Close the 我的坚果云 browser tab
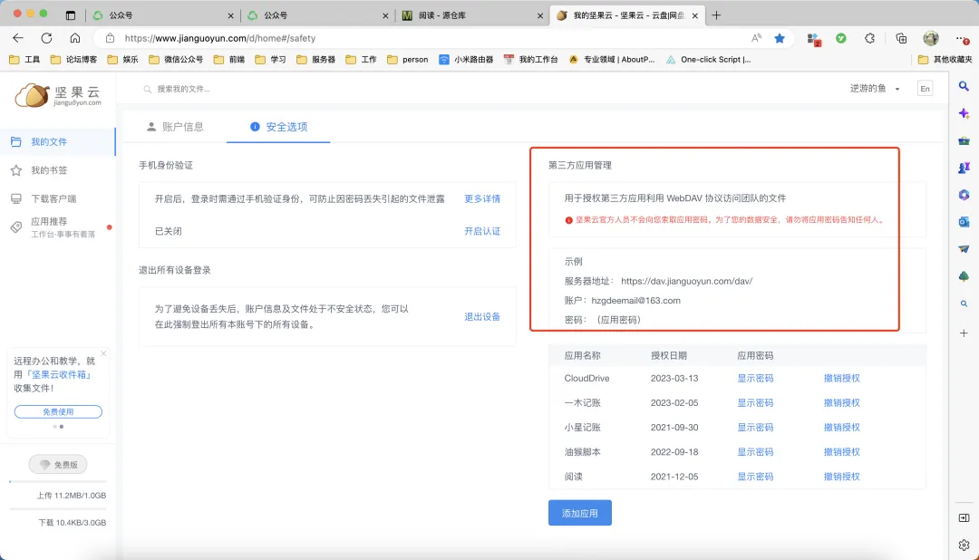 (x=695, y=15)
